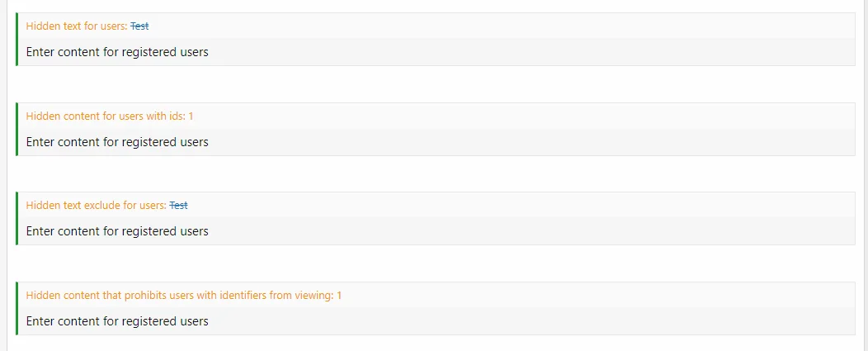Click green bar beside "prohibits users" block
Viewport: 868px width, 351px height.
pos(17,308)
